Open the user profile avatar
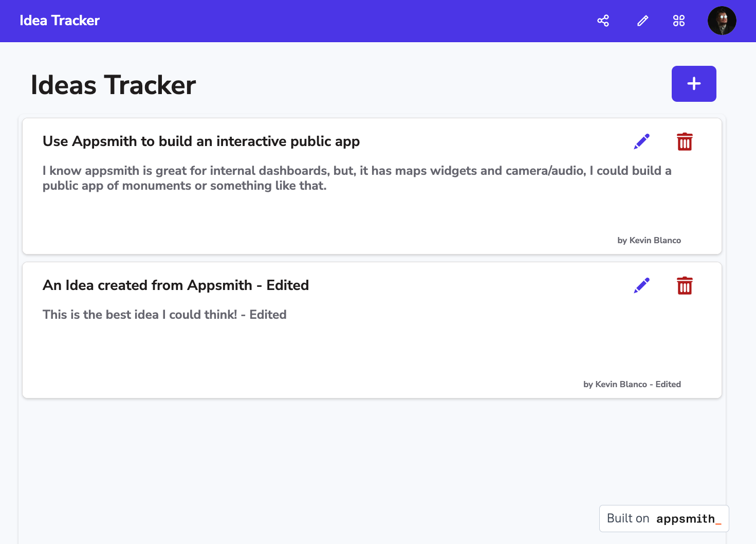 [722, 21]
